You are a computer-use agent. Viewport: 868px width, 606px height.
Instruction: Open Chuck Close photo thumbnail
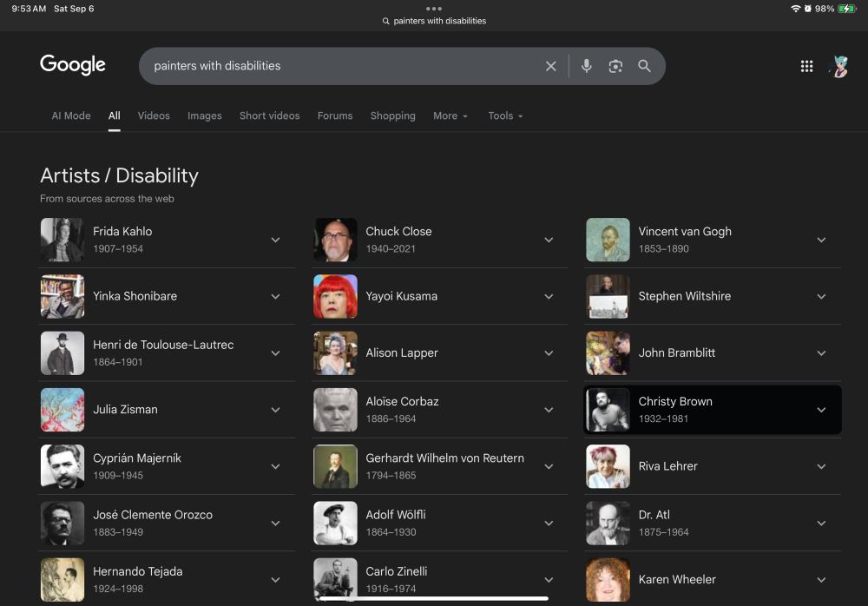[x=335, y=240]
